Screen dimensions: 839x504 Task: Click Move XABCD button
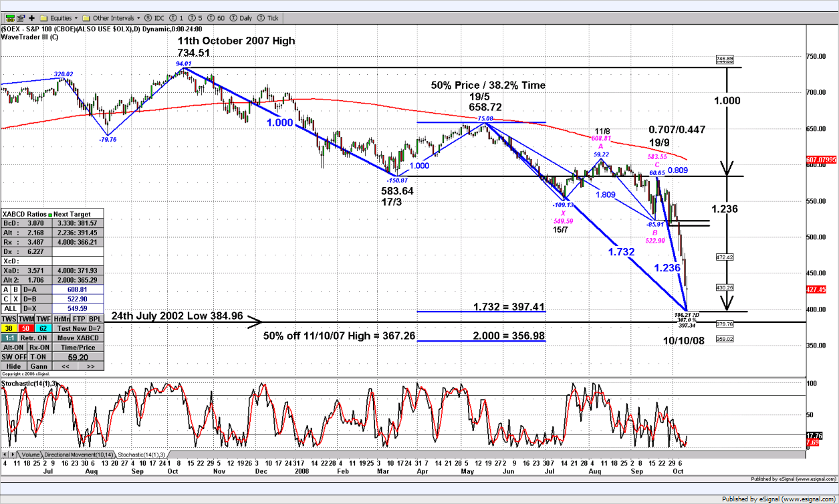[78, 338]
